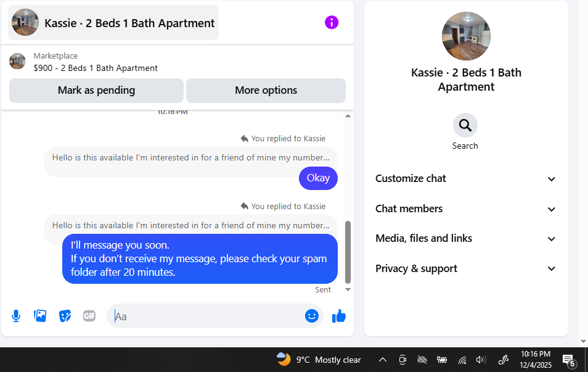Open Kassie conversation header title

[129, 23]
